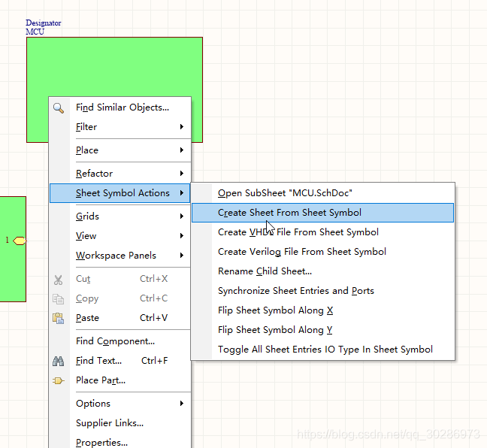Select Place Part menu entry
The image size is (487, 448).
click(x=120, y=380)
